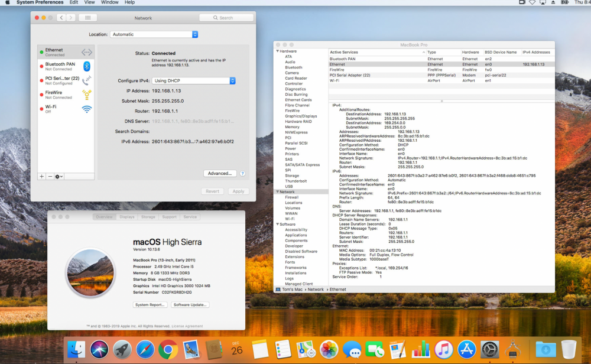Select FireWire row in Active Services table

pyautogui.click(x=441, y=70)
